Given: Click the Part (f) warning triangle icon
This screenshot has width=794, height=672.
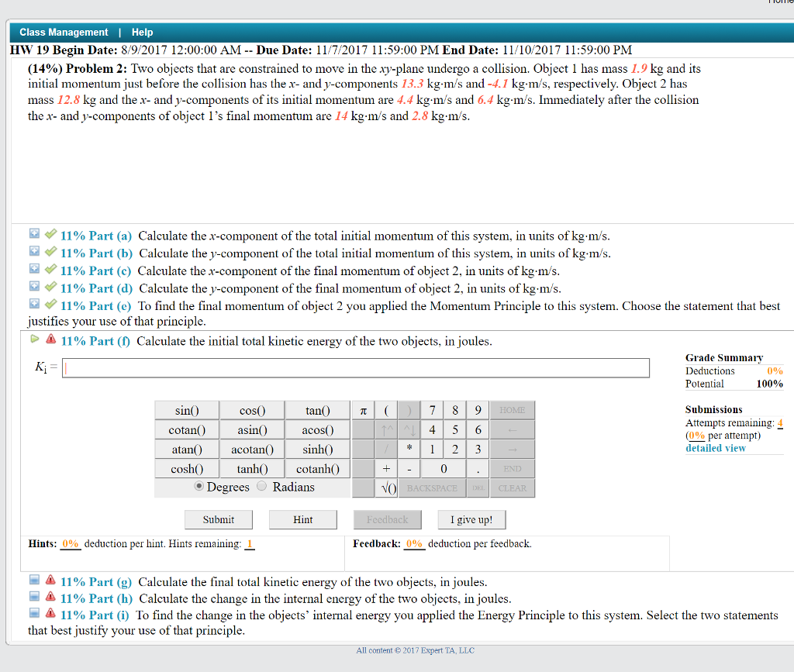Looking at the screenshot, I should [50, 339].
